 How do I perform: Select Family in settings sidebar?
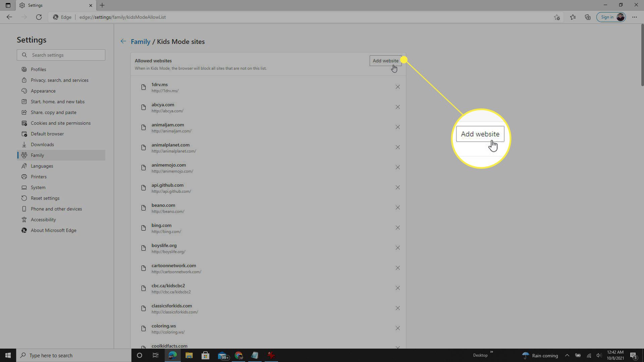tap(61, 155)
